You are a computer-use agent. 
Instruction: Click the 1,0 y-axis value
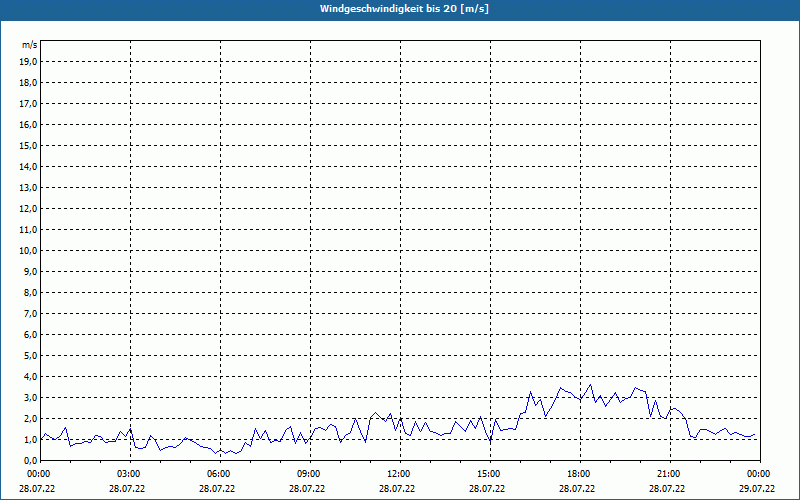point(32,440)
